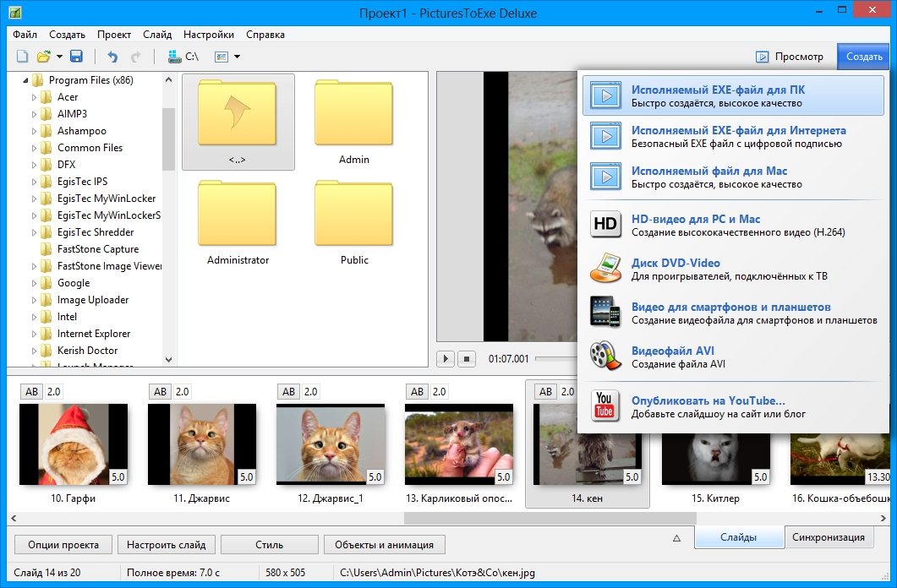Image resolution: width=897 pixels, height=588 pixels.
Task: Click the Undo arrow icon
Action: (112, 56)
